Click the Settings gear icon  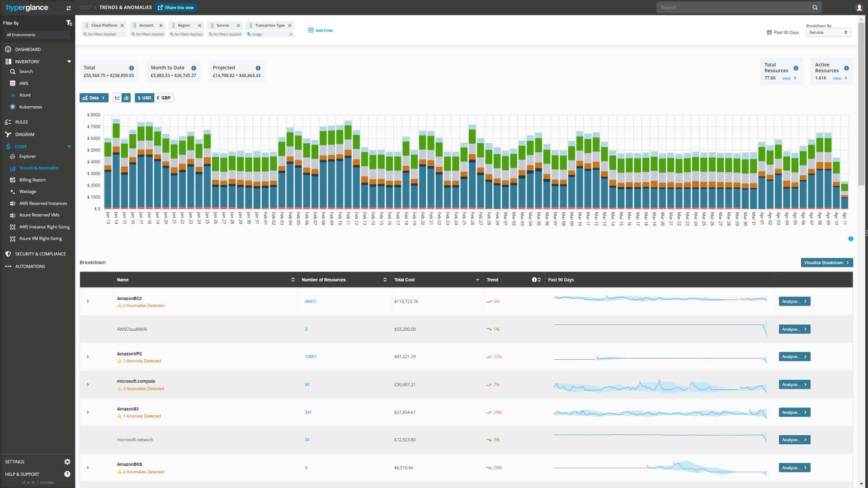point(67,462)
